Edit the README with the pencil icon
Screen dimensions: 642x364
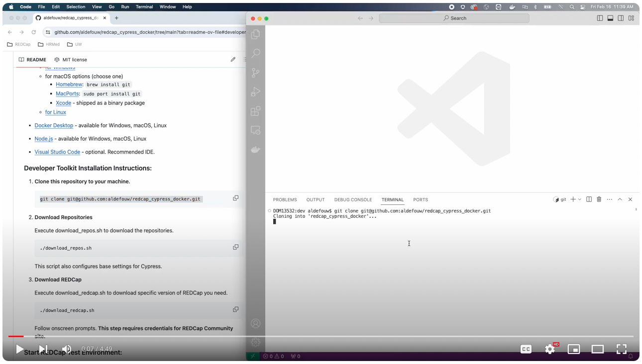pos(233,59)
